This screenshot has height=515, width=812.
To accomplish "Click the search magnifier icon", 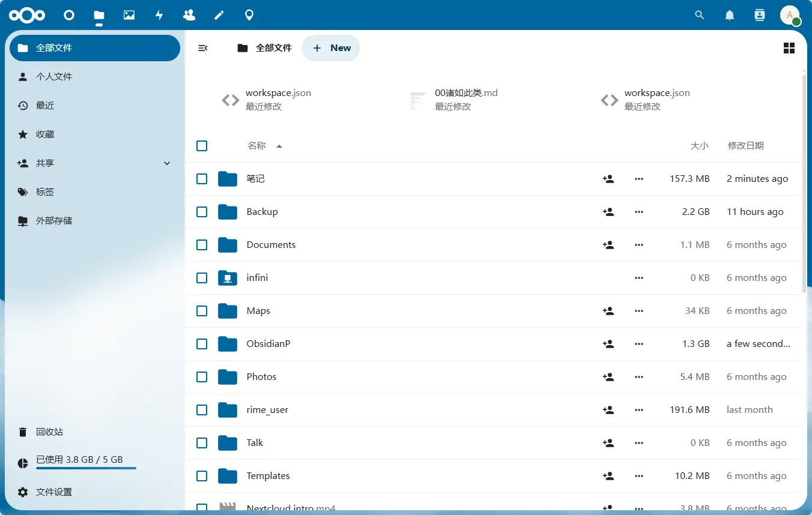I will tap(699, 15).
